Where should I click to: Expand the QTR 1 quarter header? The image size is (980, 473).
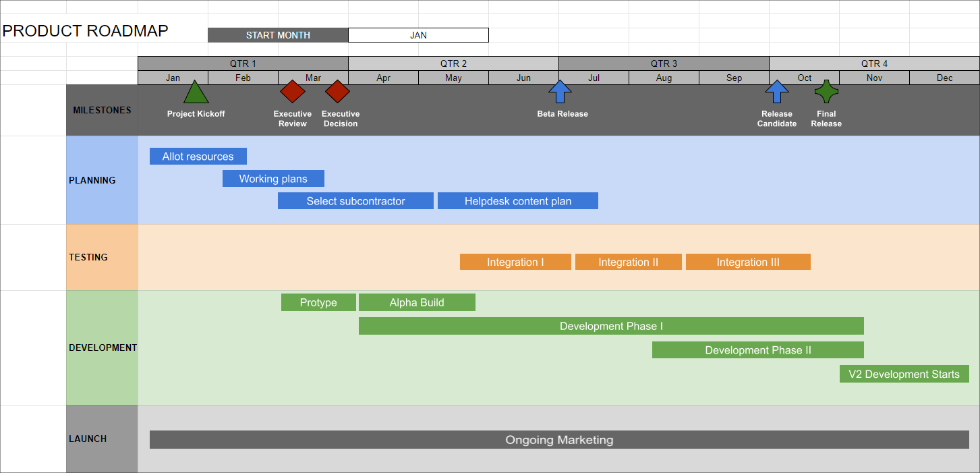click(x=243, y=63)
